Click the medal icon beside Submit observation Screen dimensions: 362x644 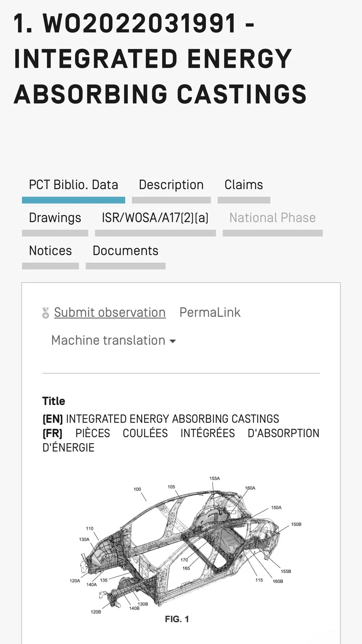click(x=46, y=313)
